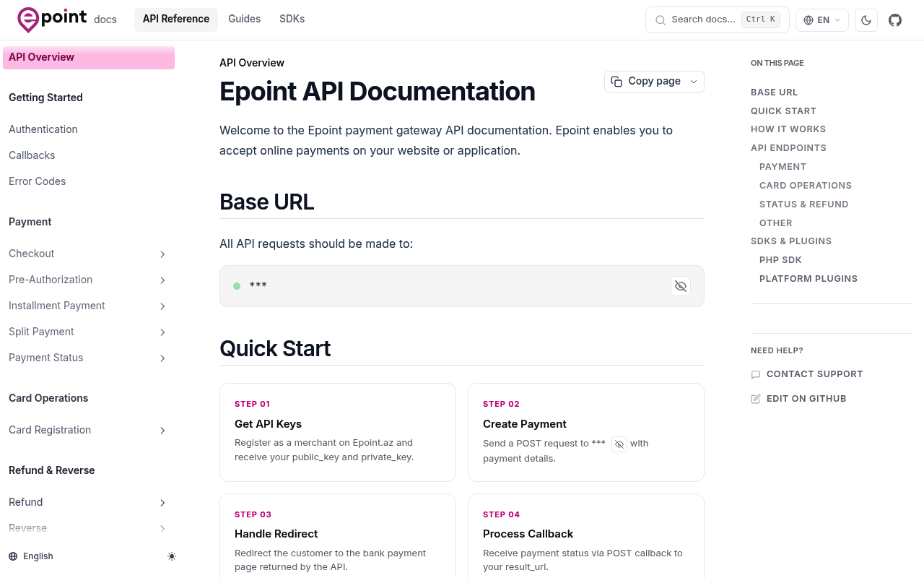This screenshot has height=578, width=924.
Task: Open the Get API Keys step card
Action: tap(338, 432)
